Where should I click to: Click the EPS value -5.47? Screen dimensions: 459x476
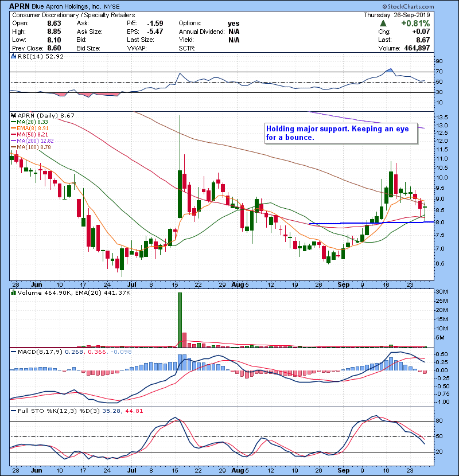(155, 32)
